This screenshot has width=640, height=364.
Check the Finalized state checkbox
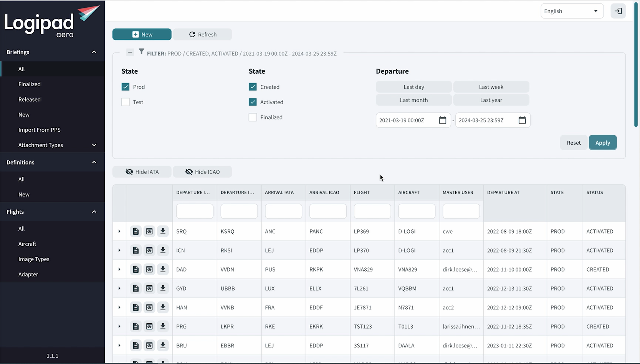click(x=253, y=117)
